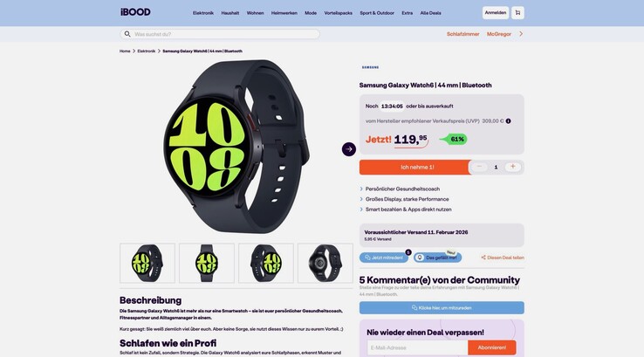
Task: Increase quantity with plus button
Action: point(512,167)
